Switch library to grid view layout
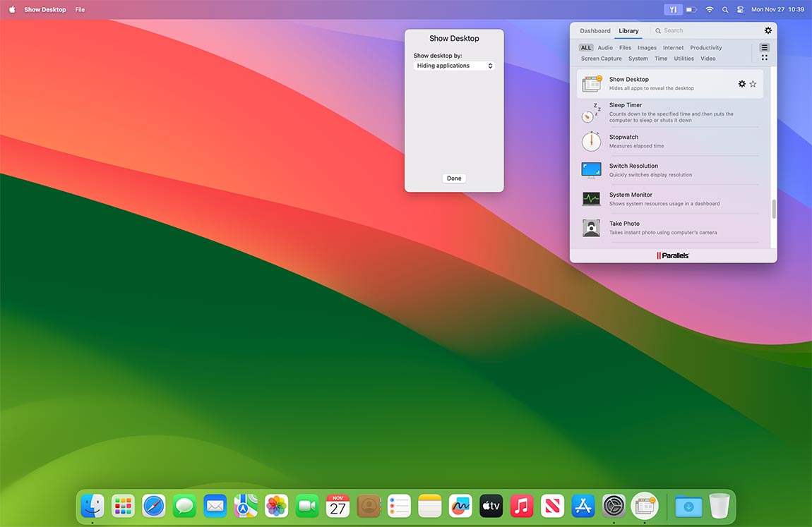 (x=765, y=56)
